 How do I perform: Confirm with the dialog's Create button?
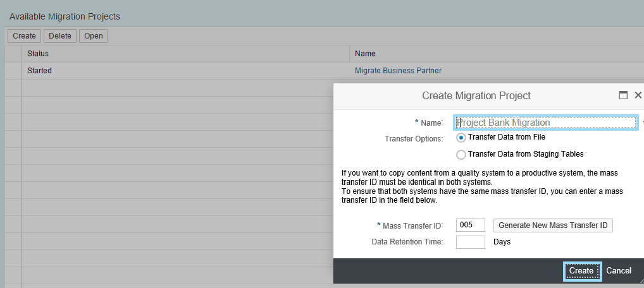pyautogui.click(x=581, y=271)
